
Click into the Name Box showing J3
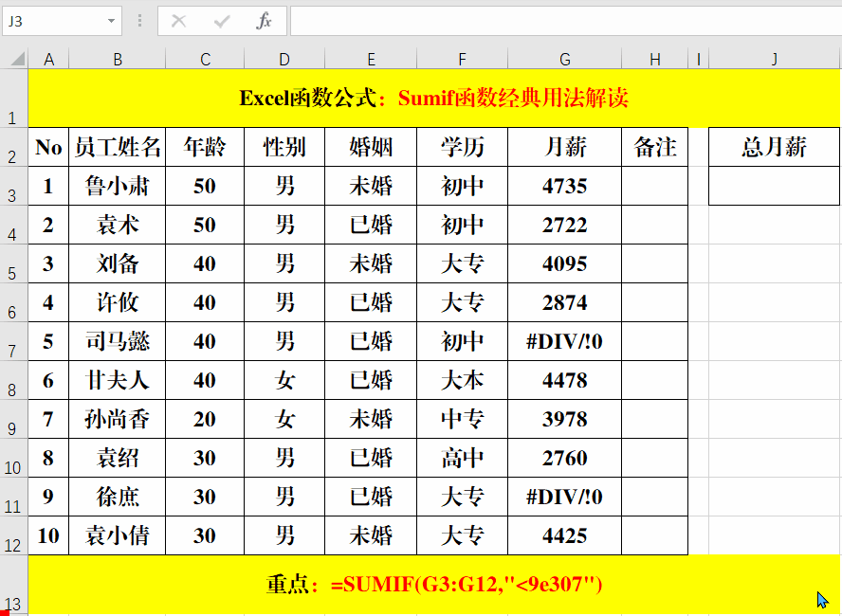pyautogui.click(x=54, y=21)
